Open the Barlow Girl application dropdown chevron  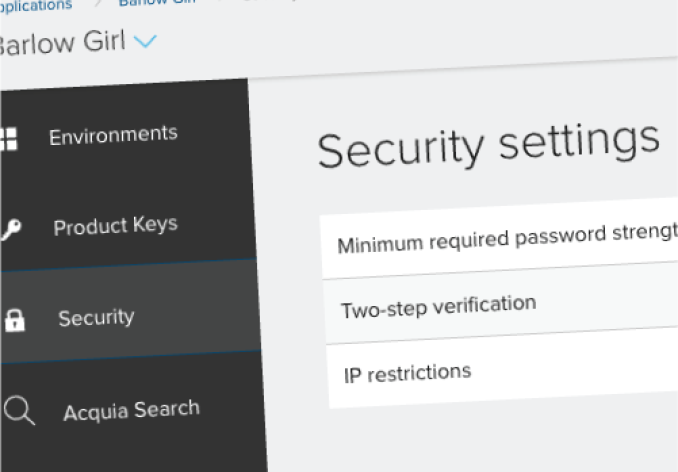coord(145,41)
